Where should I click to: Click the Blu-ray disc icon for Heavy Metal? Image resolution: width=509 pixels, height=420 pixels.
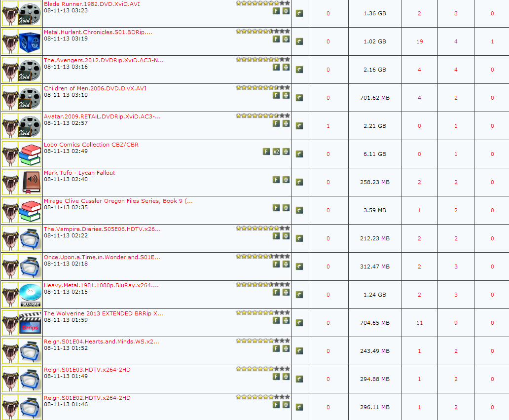(30, 295)
